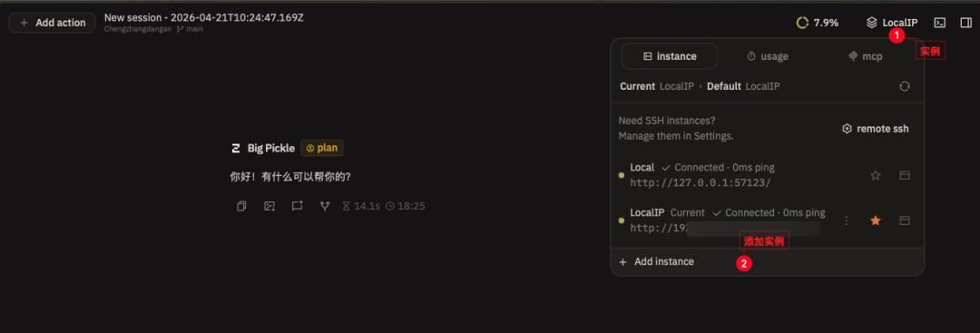This screenshot has width=980, height=333.
Task: Open LocalIP instance more options menu
Action: pyautogui.click(x=847, y=220)
